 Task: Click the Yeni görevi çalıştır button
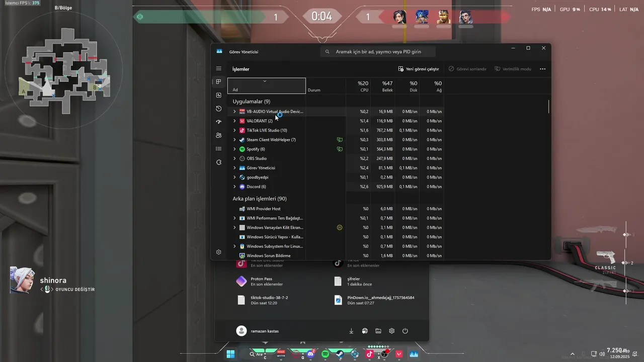tap(419, 69)
